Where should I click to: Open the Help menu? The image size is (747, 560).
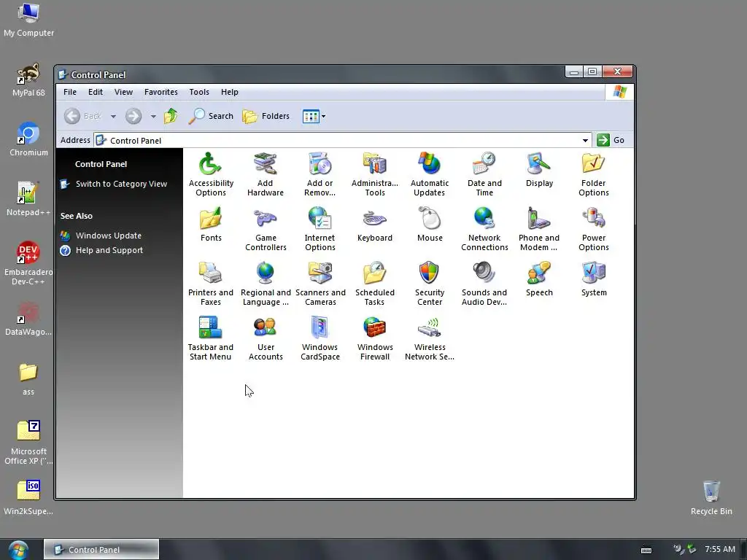(230, 92)
